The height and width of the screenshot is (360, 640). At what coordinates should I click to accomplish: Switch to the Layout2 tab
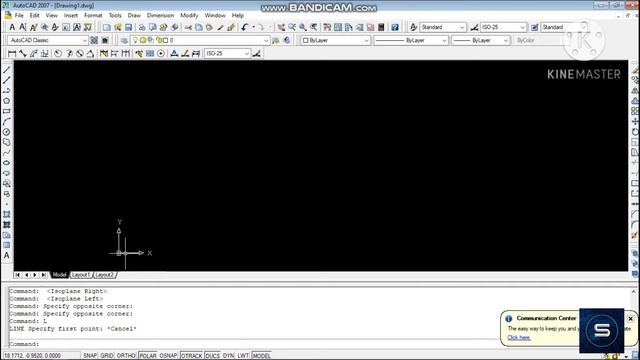pos(104,275)
